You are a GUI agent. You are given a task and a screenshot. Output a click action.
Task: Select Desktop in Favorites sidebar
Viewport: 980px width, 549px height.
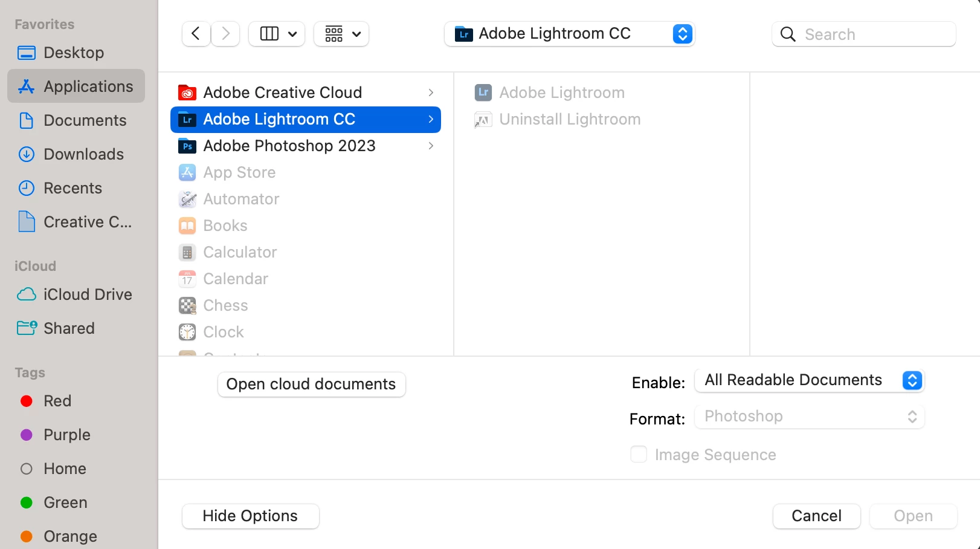click(76, 53)
